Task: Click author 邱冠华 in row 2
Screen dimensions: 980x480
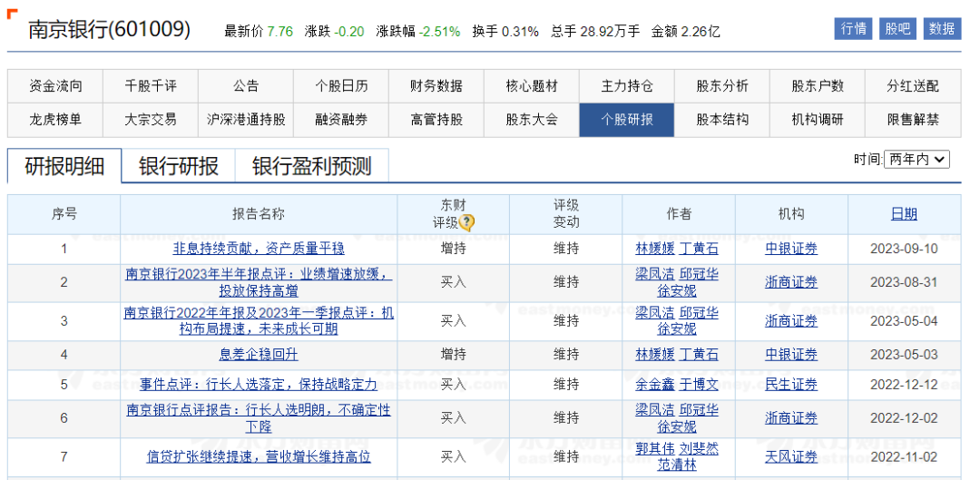Action: (x=699, y=275)
